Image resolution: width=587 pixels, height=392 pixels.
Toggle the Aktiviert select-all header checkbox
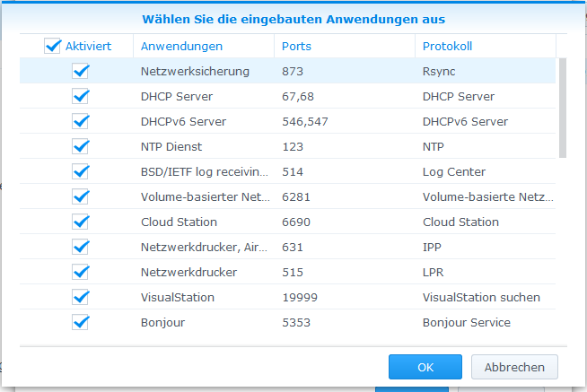point(53,46)
